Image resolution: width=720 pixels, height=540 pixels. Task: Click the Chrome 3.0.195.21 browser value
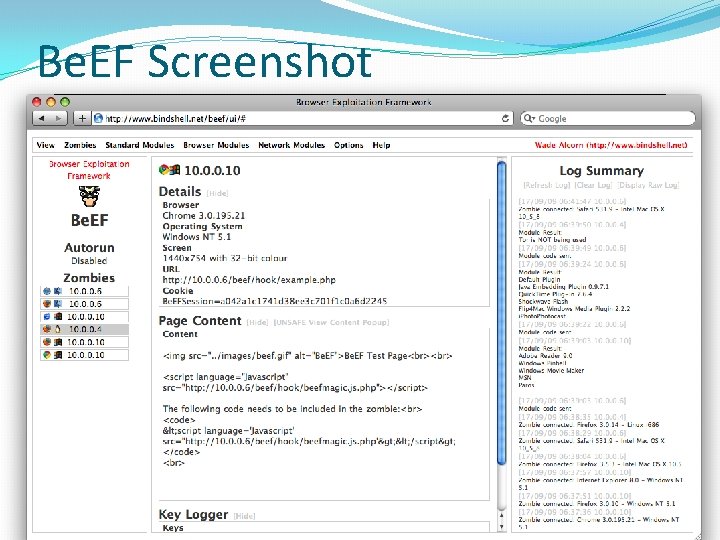pyautogui.click(x=204, y=215)
